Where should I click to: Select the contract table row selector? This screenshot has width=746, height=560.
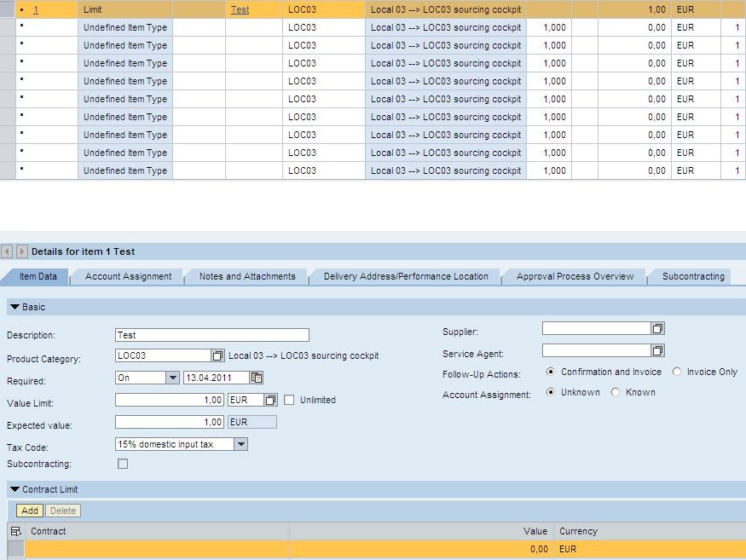coord(15,549)
